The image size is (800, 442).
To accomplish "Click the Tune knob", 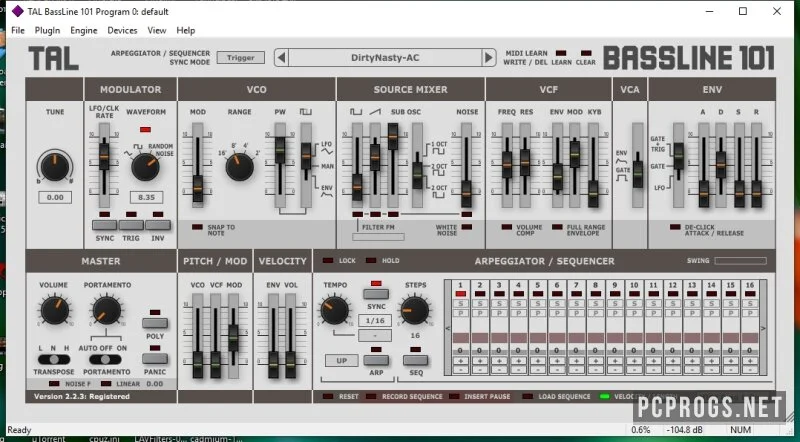I will (x=55, y=167).
